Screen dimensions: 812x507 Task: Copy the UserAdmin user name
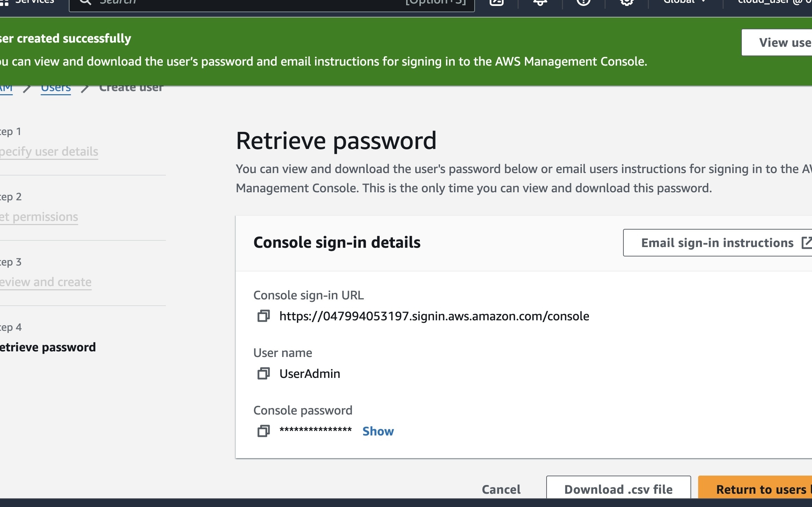pos(263,374)
